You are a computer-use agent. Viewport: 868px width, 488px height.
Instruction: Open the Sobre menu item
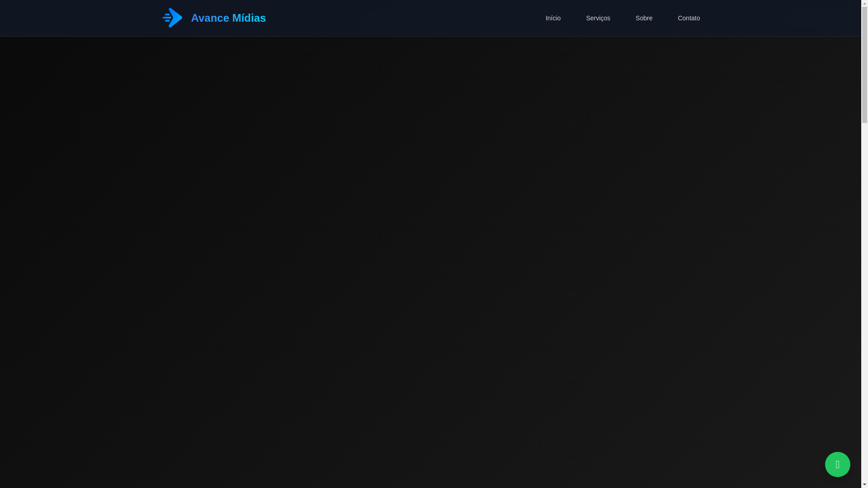pos(644,18)
